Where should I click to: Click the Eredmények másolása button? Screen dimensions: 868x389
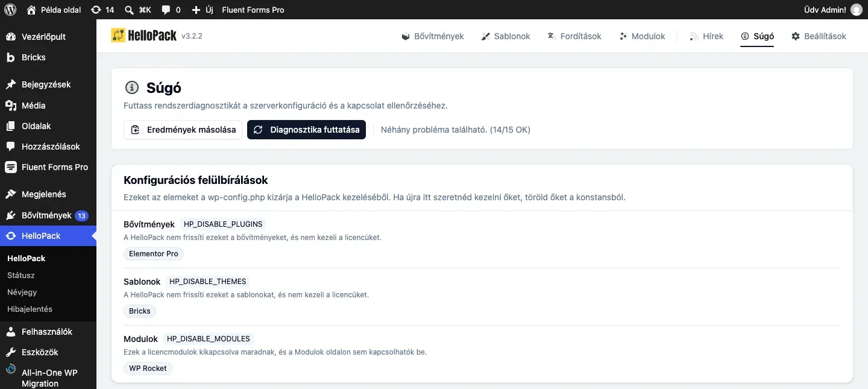pyautogui.click(x=183, y=130)
